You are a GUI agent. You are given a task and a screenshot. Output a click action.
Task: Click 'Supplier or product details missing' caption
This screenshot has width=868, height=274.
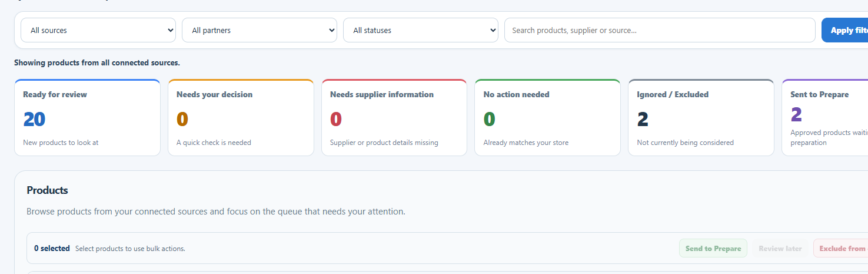384,143
